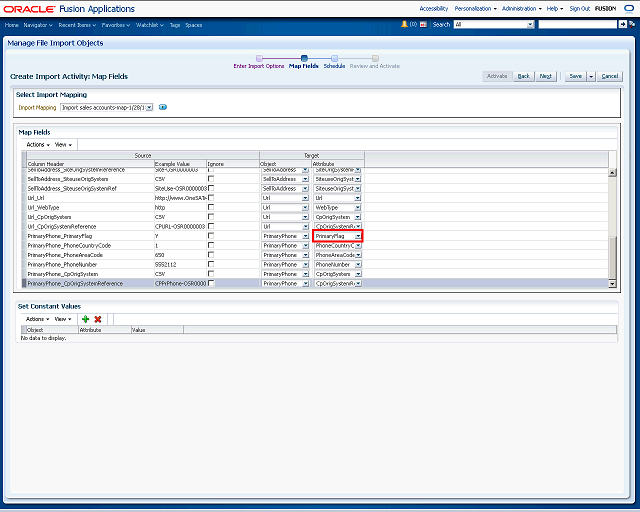Open the Import Mapping dropdown
The image size is (640, 512).
[149, 107]
